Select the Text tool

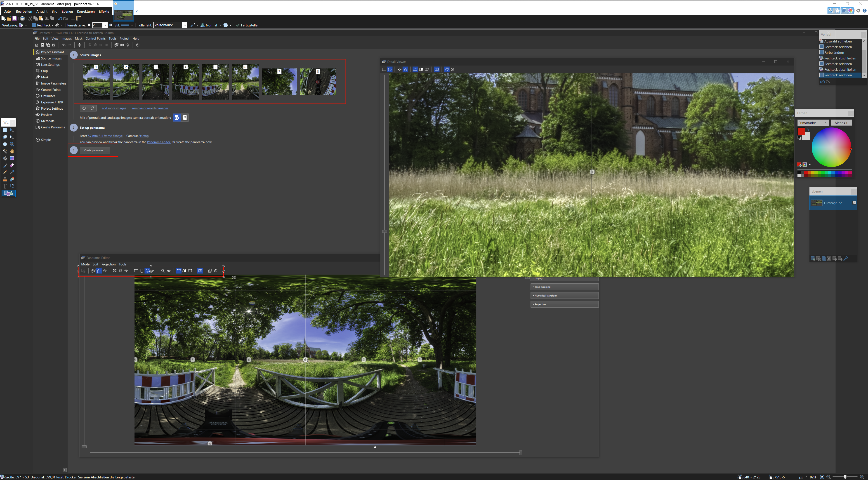coord(5,186)
